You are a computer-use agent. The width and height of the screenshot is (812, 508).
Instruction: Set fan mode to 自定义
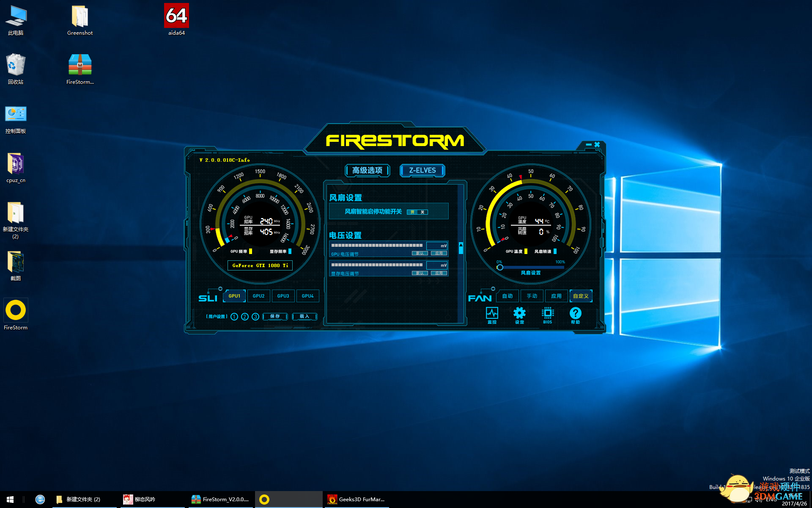(x=581, y=296)
